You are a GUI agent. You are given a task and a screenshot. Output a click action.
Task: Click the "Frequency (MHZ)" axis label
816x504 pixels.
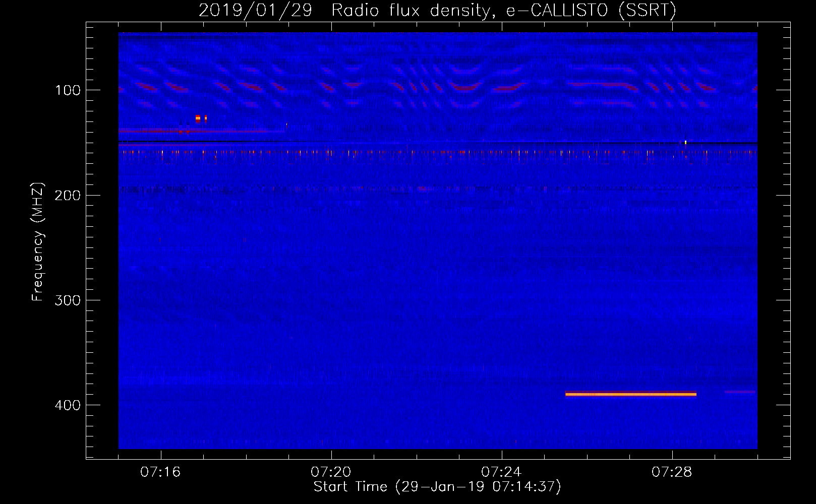click(x=38, y=242)
